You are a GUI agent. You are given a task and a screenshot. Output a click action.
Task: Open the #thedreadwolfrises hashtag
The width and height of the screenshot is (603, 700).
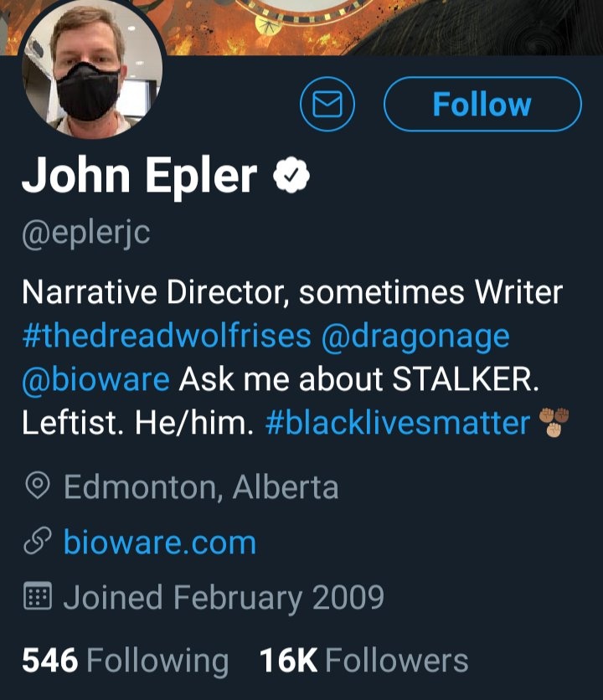pos(166,337)
